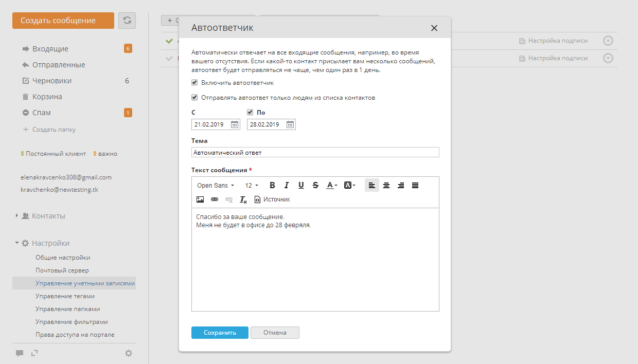638x364 pixels.
Task: Open calendar for end date
Action: [x=290, y=124]
